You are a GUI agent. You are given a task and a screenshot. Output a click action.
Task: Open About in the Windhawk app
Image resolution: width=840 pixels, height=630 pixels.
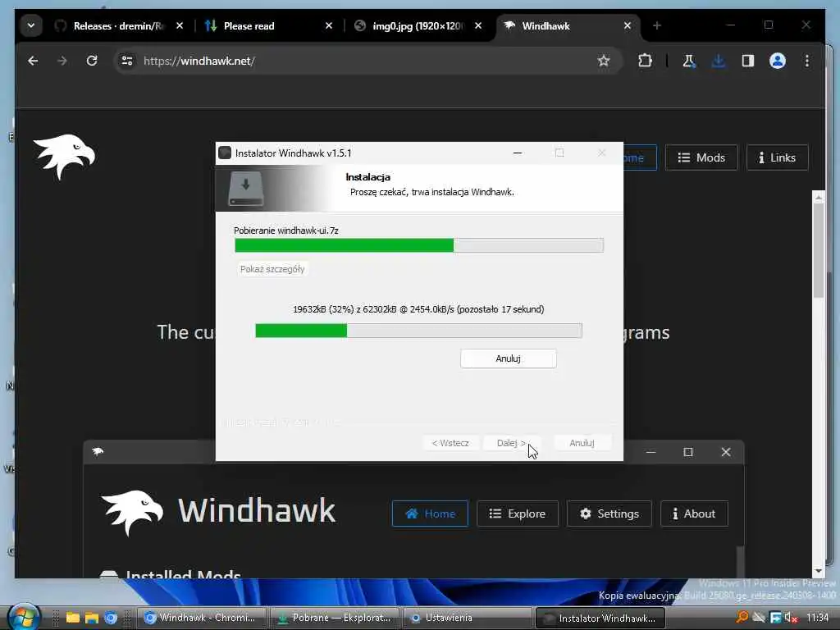(x=694, y=514)
